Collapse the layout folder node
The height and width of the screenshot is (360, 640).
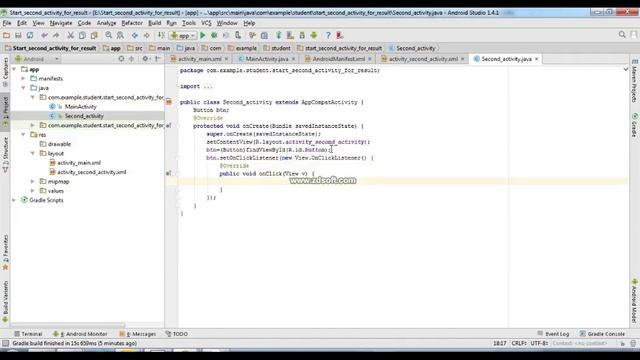33,153
